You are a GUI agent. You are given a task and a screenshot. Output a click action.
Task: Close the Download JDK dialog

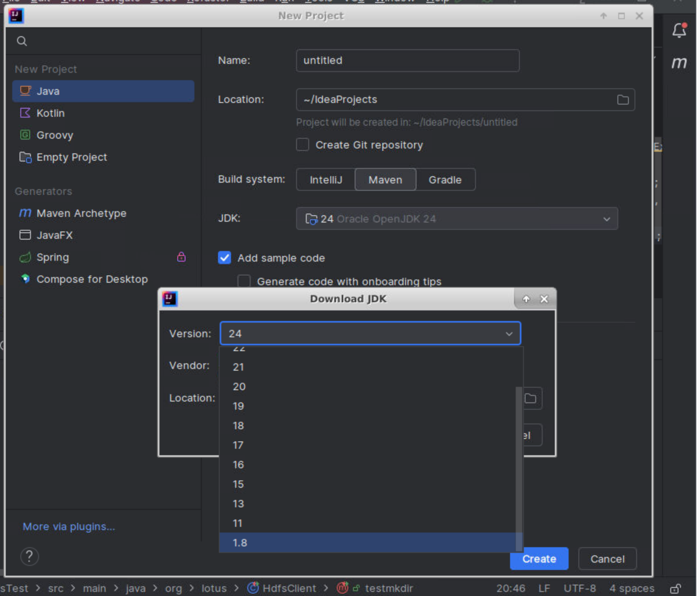544,299
